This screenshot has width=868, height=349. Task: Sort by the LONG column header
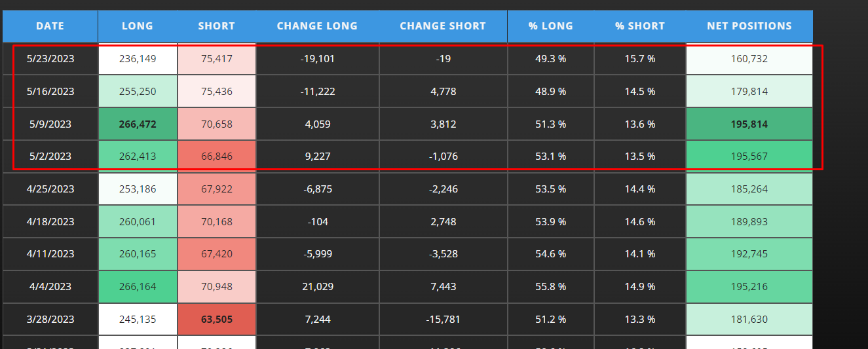tap(138, 26)
